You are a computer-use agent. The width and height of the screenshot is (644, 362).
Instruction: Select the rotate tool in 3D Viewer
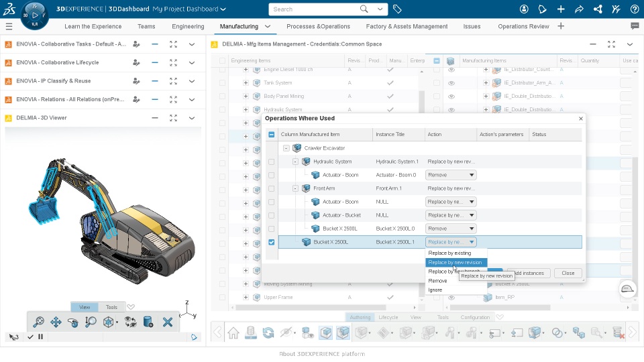73,322
